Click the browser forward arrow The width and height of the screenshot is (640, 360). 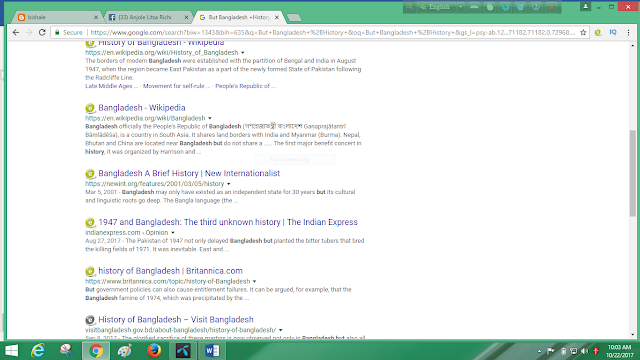click(x=29, y=32)
